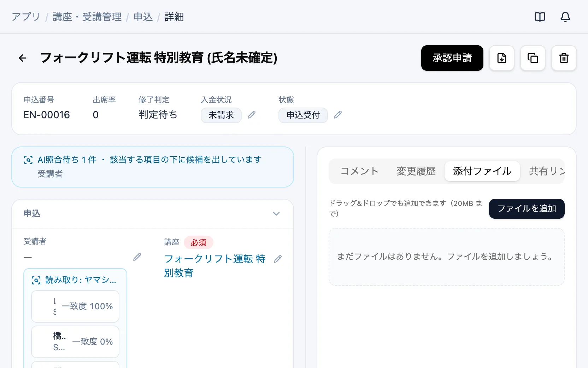Click the ファイルを追加 button
Screen dimensions: 588x368
(527, 209)
